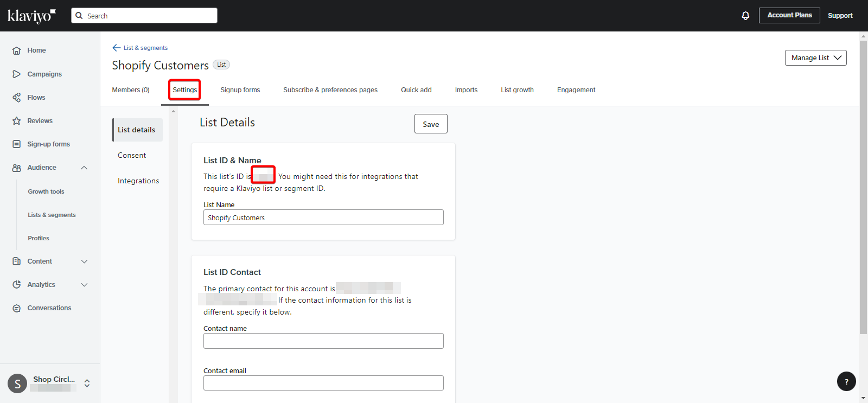Click the Account Plans button
The image size is (868, 403).
[789, 15]
